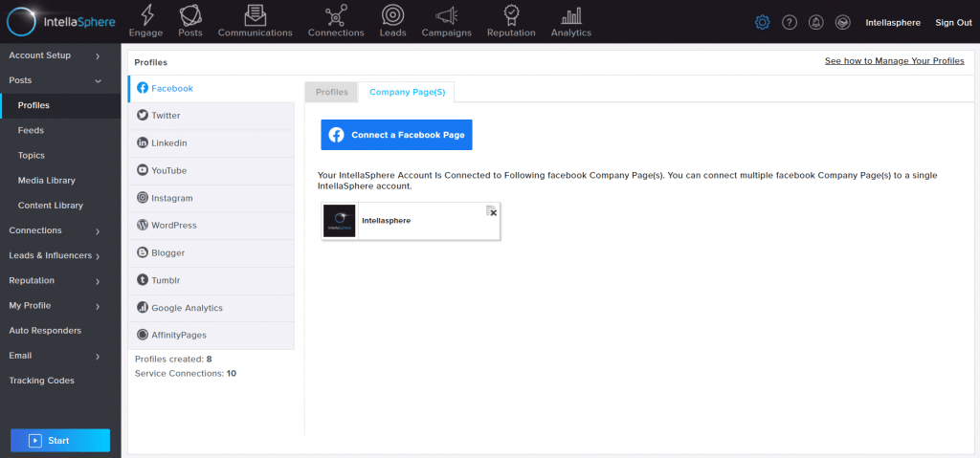
Task: Expand Connections in the sidebar
Action: click(x=60, y=230)
